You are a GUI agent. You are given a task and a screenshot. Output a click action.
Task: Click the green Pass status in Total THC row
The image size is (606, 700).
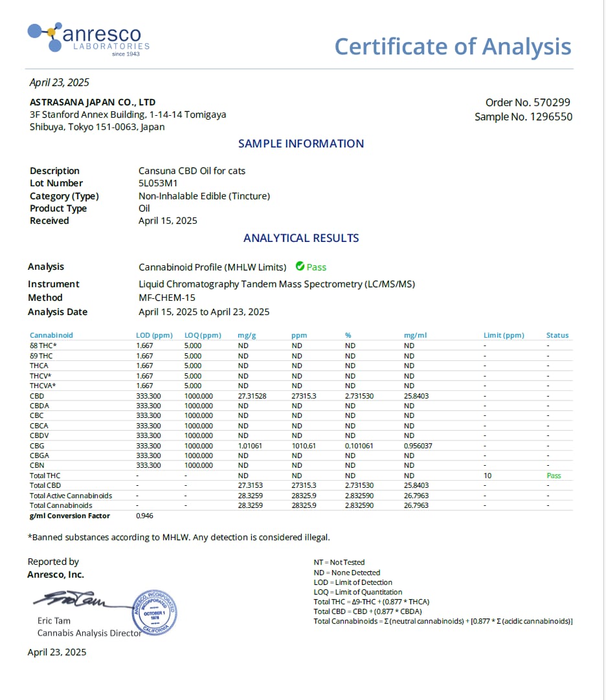point(554,476)
